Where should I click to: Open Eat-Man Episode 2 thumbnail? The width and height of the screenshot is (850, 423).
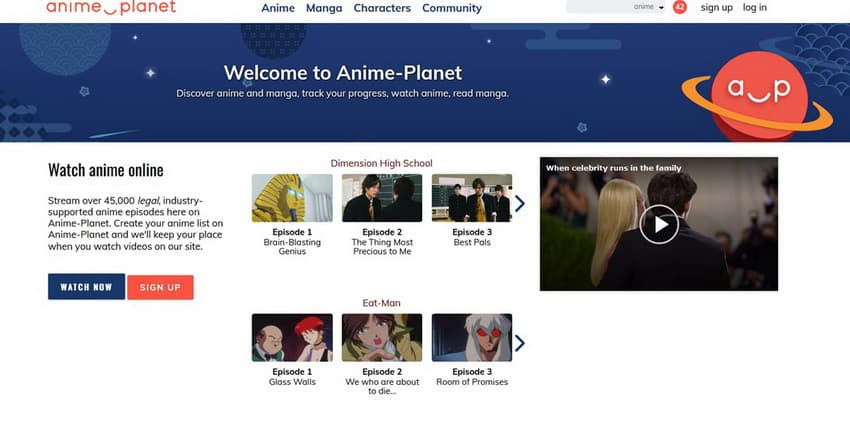382,337
